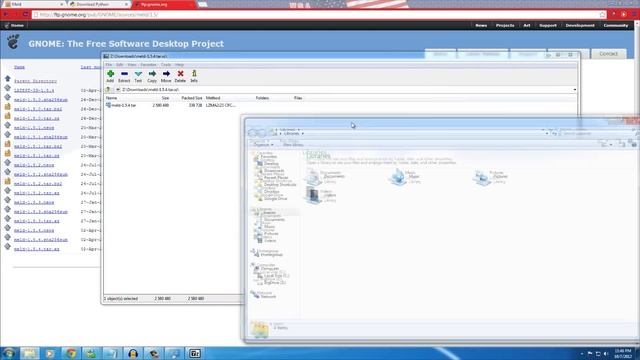Click the Files column header in 7-Zip
This screenshot has height=360, width=640.
click(298, 98)
